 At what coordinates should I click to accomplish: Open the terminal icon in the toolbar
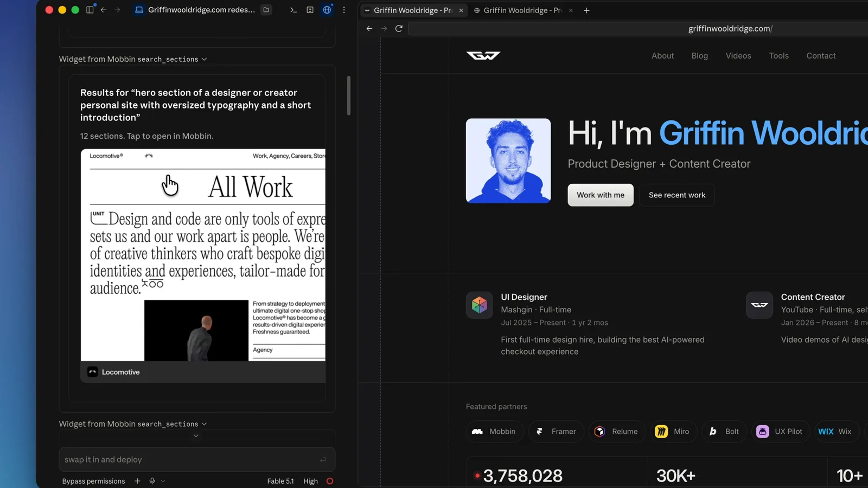[293, 10]
